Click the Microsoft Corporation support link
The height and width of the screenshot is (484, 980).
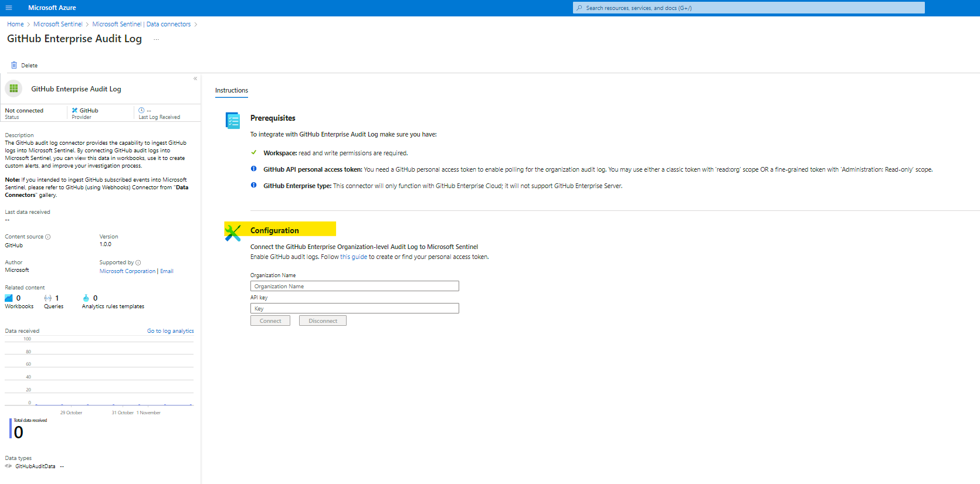(x=127, y=271)
